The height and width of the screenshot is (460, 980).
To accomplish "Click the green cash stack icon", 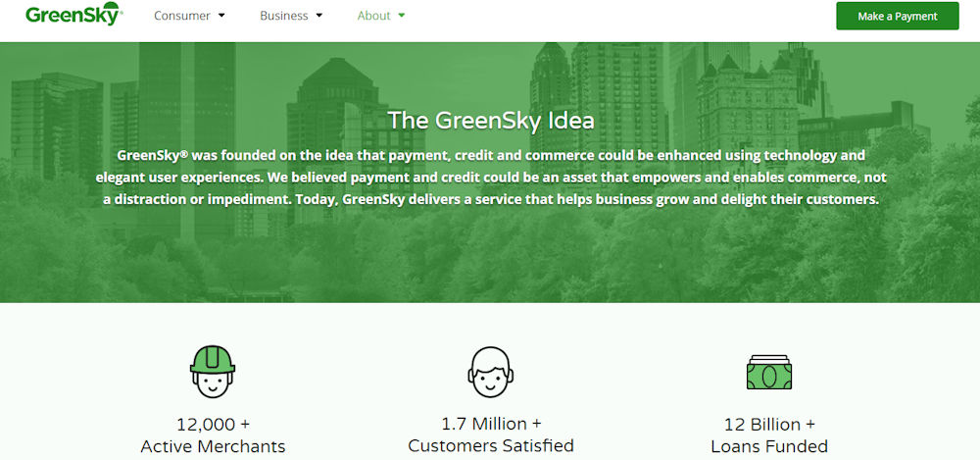I will click(768, 373).
